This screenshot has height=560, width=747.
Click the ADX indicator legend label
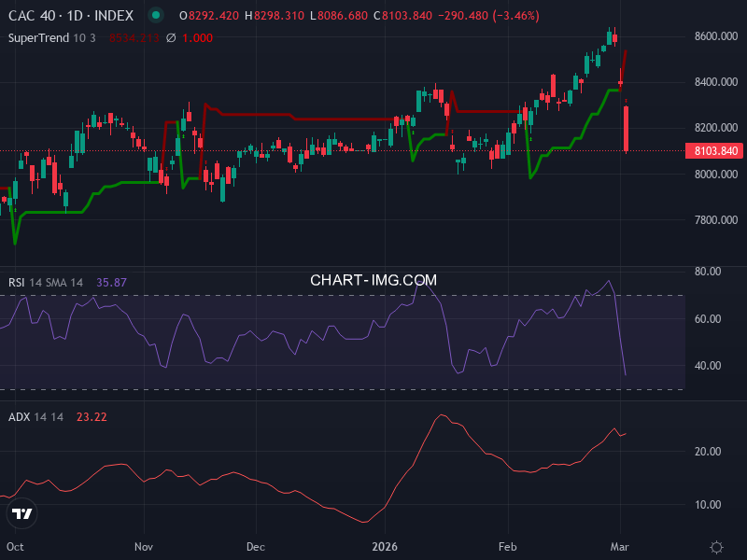coord(21,418)
